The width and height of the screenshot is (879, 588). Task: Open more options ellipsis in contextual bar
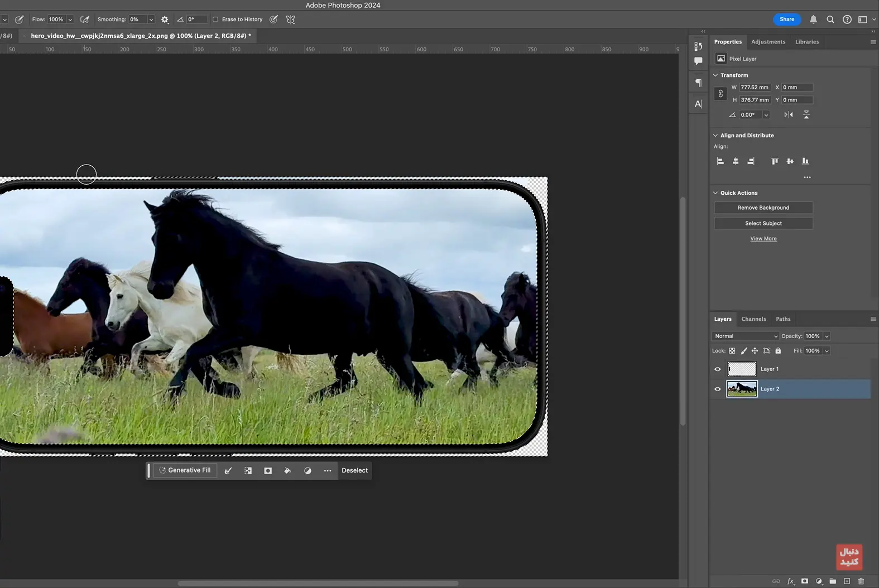[x=328, y=471]
